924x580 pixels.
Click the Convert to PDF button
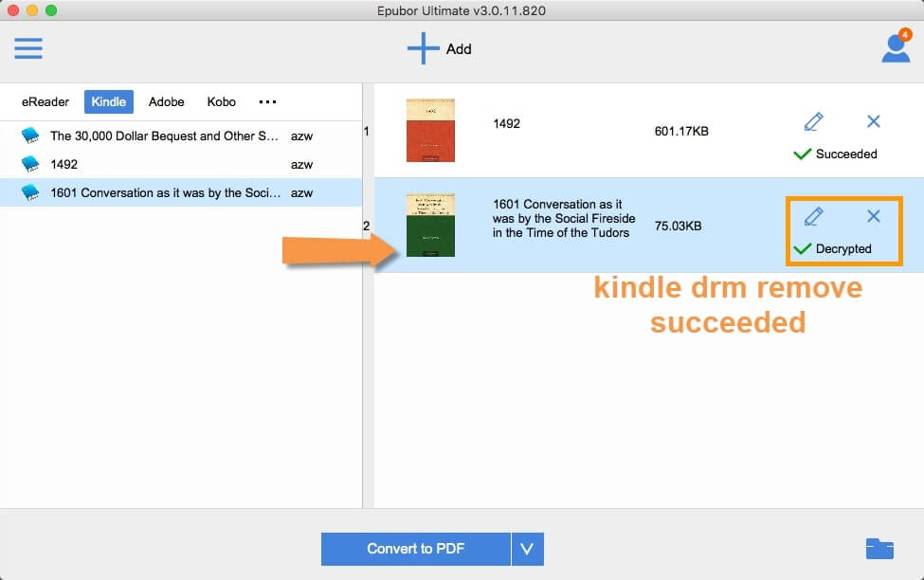pyautogui.click(x=415, y=549)
